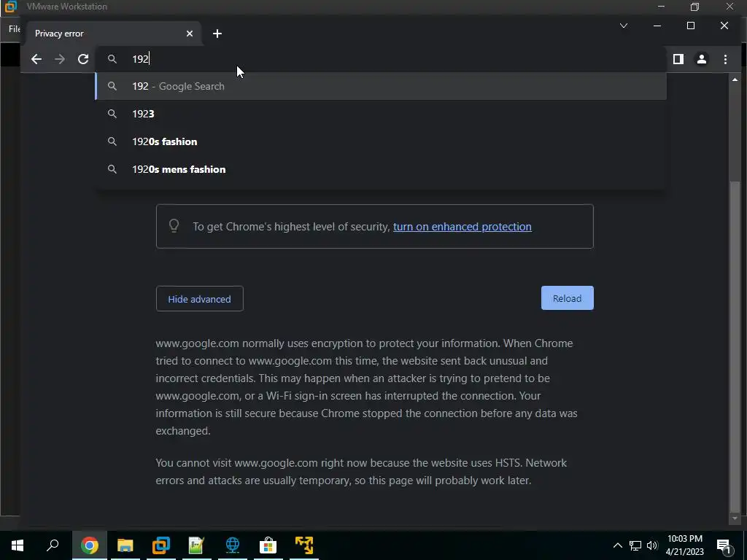The width and height of the screenshot is (747, 560).
Task: Click the scrollbar down arrow
Action: click(x=735, y=518)
